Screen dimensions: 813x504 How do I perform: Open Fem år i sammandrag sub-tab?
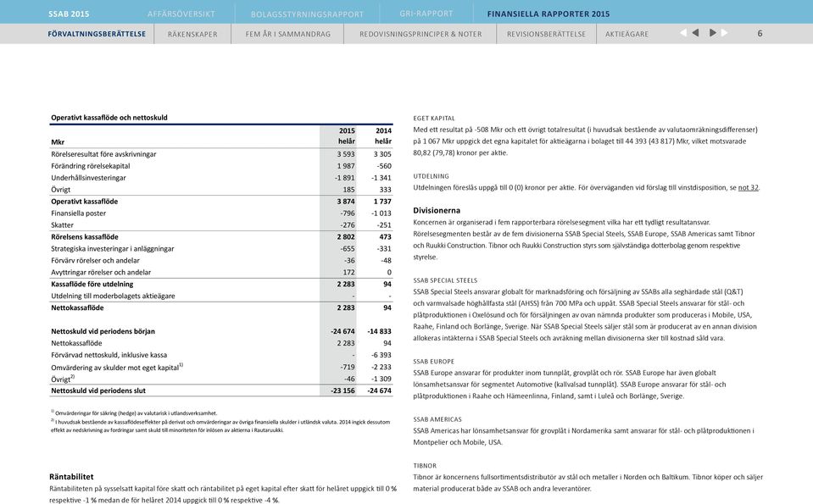pos(287,34)
